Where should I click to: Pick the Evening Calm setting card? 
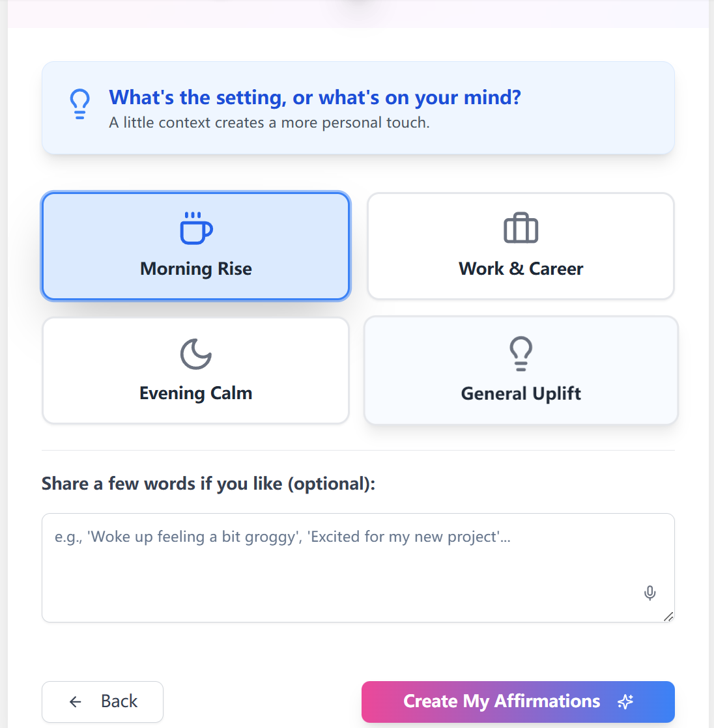(x=195, y=371)
